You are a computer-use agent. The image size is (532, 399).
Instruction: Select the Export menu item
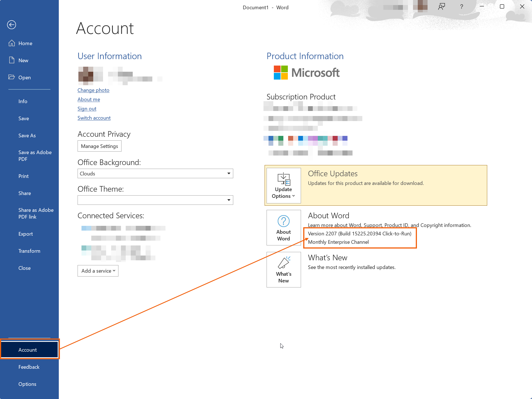(x=25, y=234)
